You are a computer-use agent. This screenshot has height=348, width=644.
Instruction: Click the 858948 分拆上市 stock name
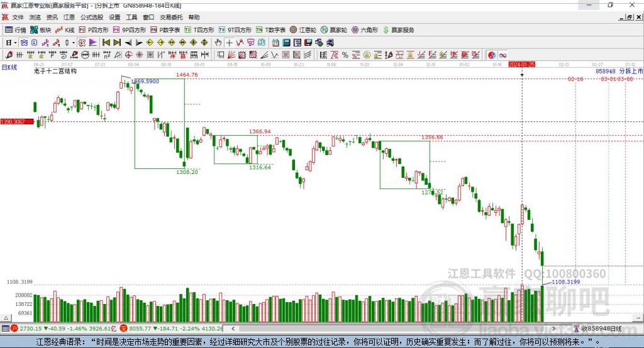tap(619, 72)
